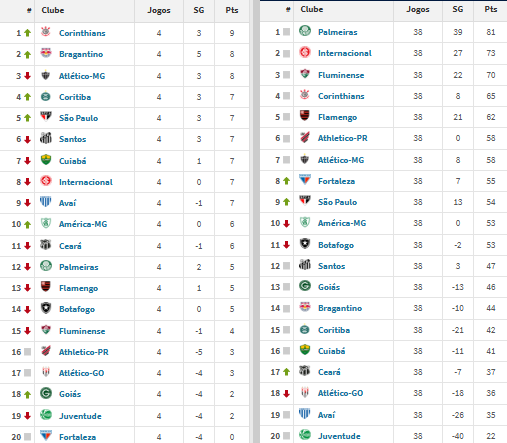The width and height of the screenshot is (507, 443).
Task: Sort right table by SG header
Action: point(458,9)
